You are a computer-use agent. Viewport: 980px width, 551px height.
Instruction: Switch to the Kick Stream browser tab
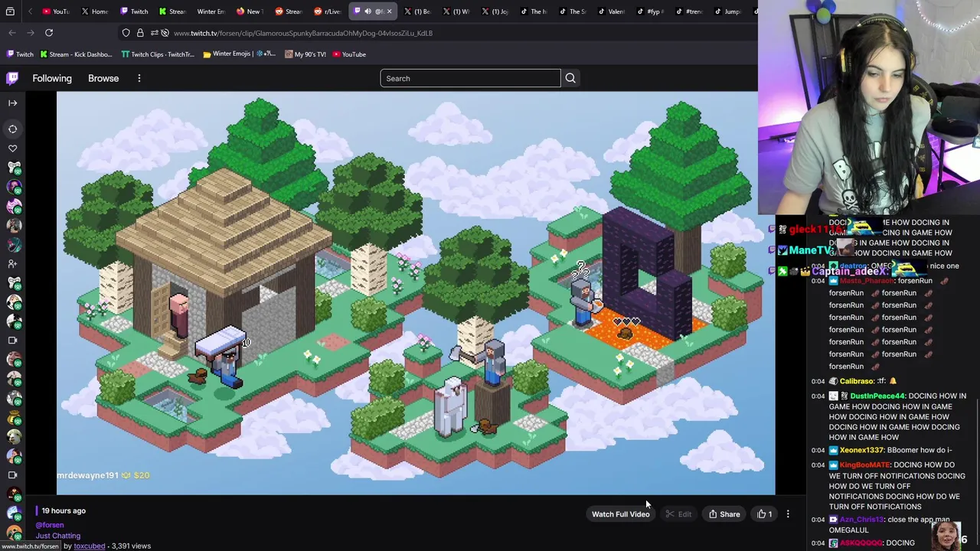tap(173, 11)
